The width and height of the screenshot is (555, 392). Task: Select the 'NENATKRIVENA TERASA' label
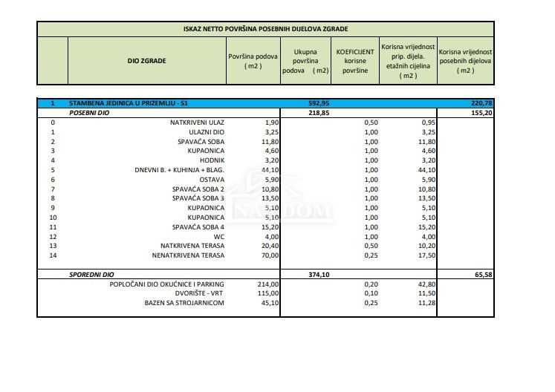pyautogui.click(x=188, y=255)
